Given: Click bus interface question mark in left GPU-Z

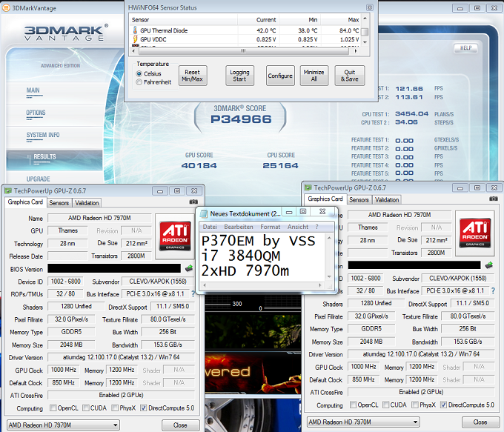Looking at the screenshot, I should (x=193, y=293).
